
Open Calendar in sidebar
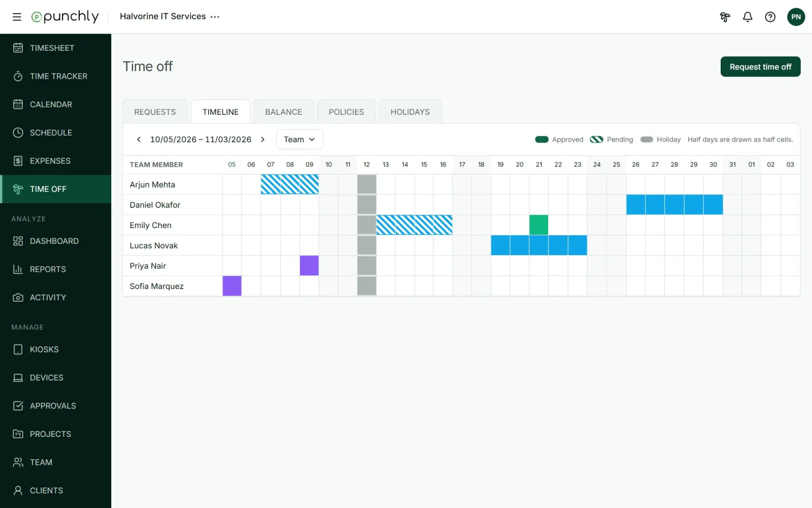click(x=56, y=104)
